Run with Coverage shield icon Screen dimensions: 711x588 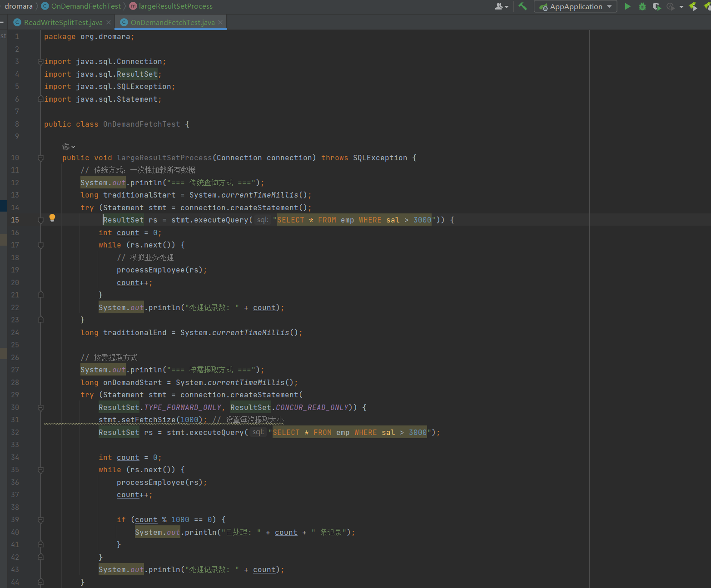(656, 6)
